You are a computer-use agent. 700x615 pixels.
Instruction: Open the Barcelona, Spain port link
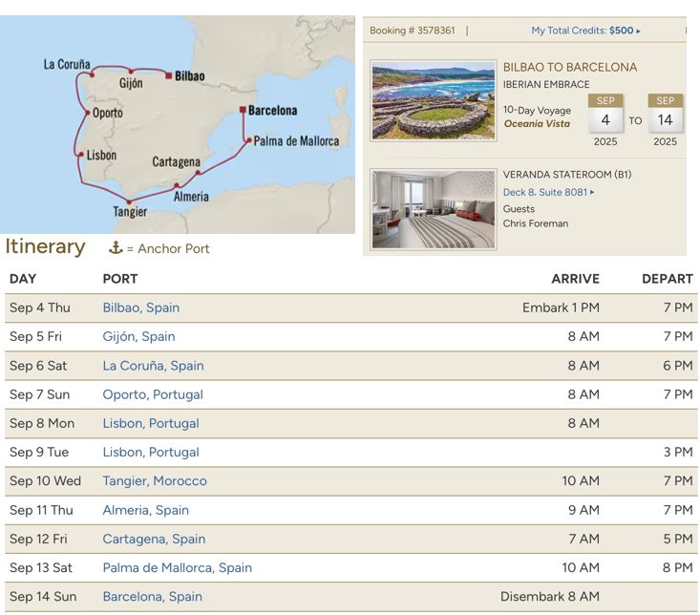click(x=152, y=596)
